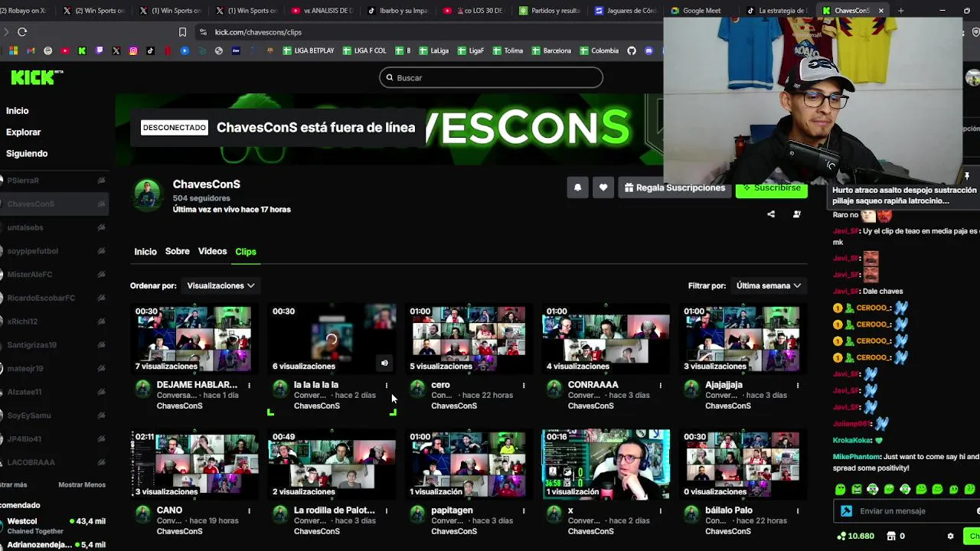Click the blue hammer moderator icon in chat box
Viewport: 980px width, 551px height.
tap(846, 511)
